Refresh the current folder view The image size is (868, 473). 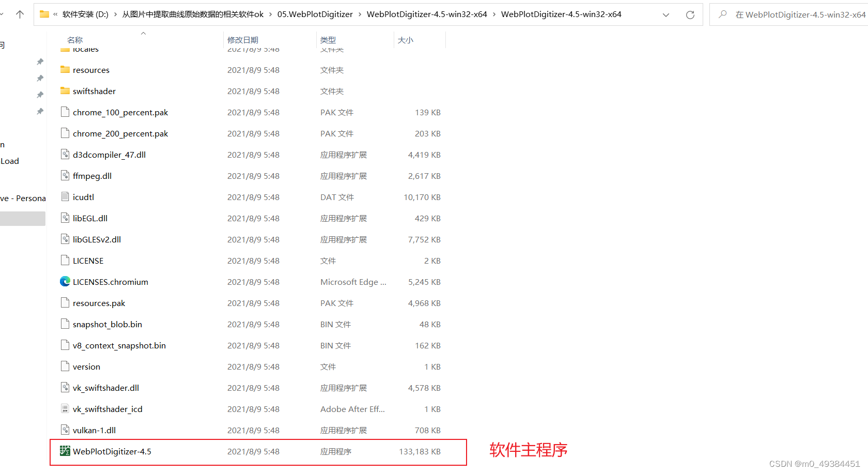[x=690, y=14]
